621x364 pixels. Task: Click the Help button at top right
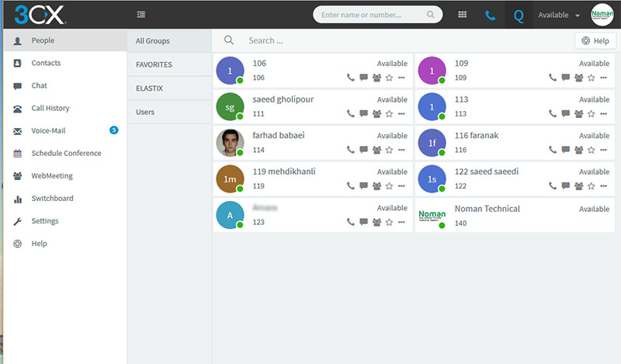595,40
